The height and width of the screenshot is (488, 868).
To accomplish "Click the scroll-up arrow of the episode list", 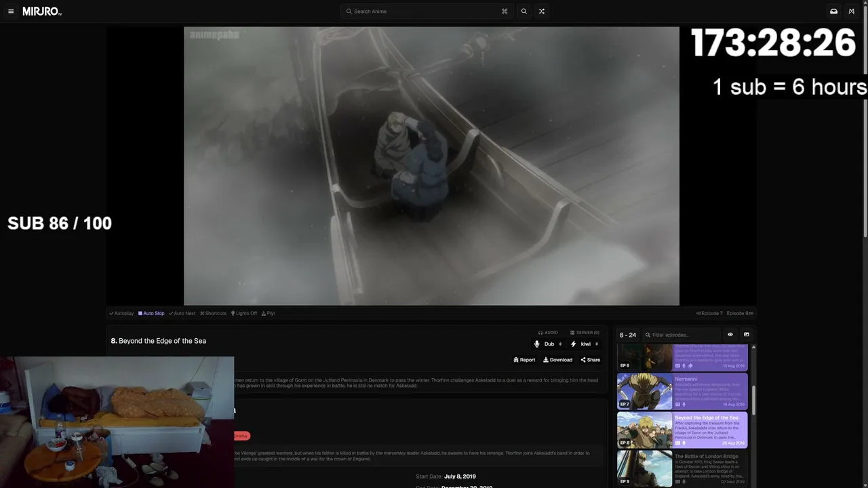I will (x=753, y=347).
